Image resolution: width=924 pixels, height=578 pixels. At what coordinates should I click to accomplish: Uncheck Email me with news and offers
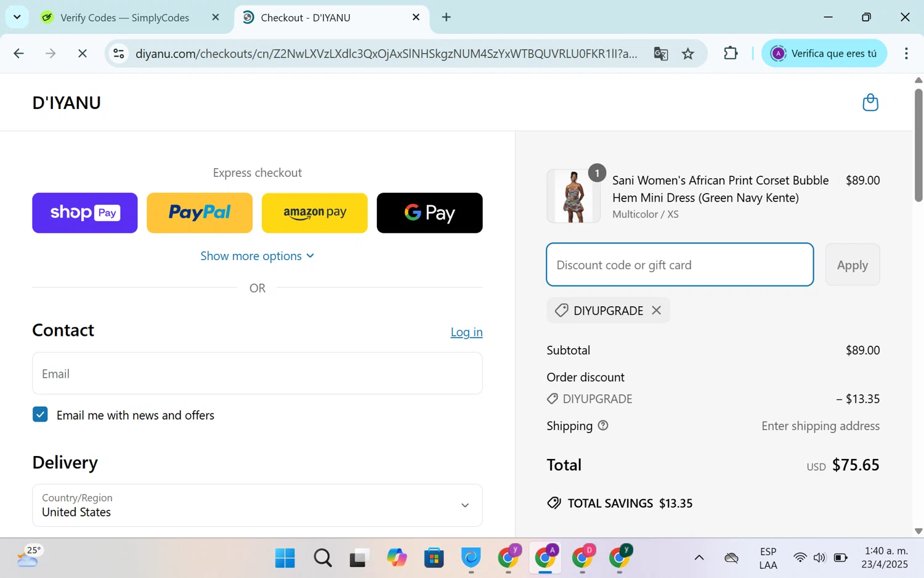click(40, 415)
